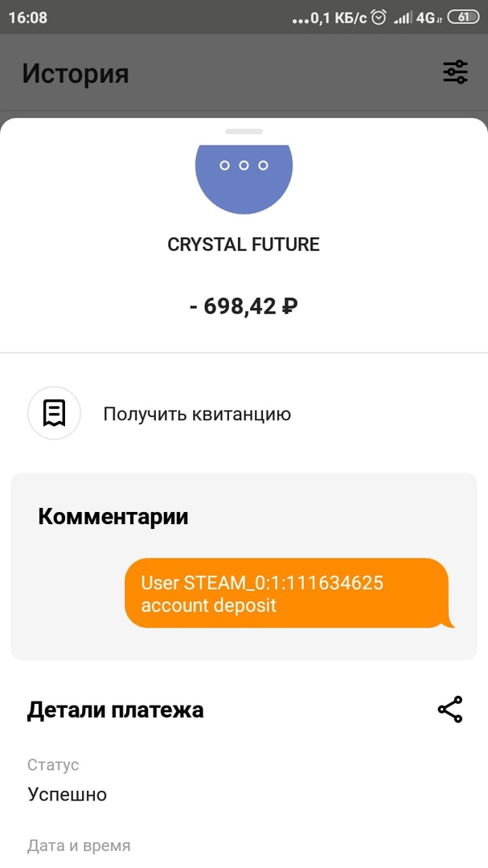Tap the orange STEAM account deposit comment
The image size is (488, 868).
click(x=287, y=593)
